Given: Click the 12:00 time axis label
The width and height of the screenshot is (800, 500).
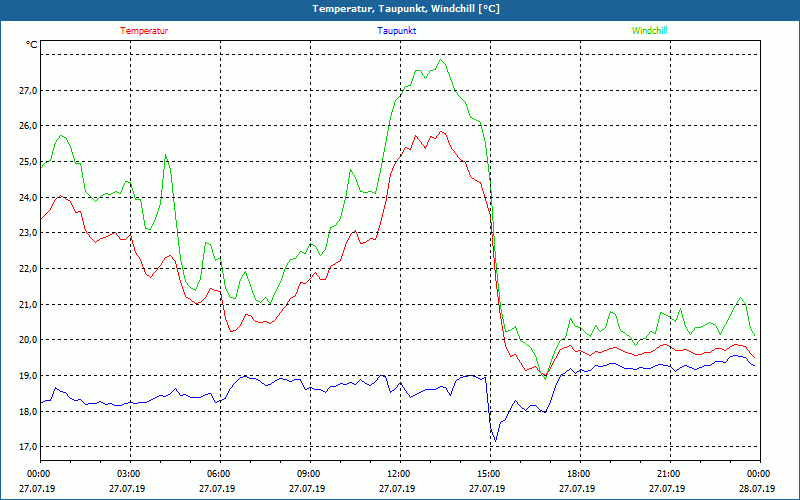Looking at the screenshot, I should coord(397,474).
